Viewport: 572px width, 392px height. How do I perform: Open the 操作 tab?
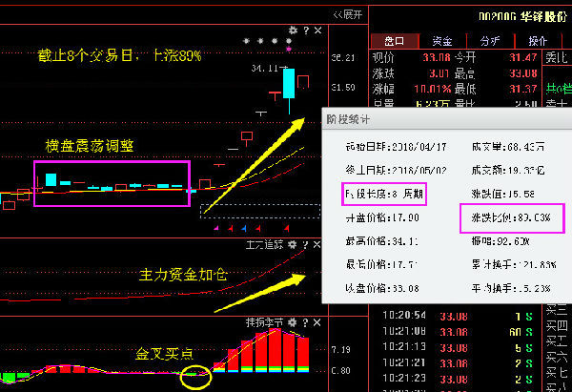pyautogui.click(x=538, y=41)
